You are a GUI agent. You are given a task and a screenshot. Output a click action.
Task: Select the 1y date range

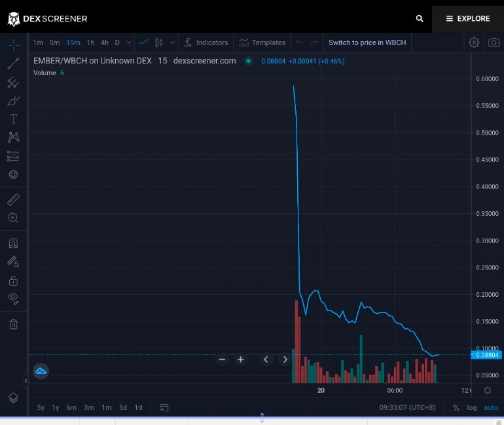click(x=56, y=407)
